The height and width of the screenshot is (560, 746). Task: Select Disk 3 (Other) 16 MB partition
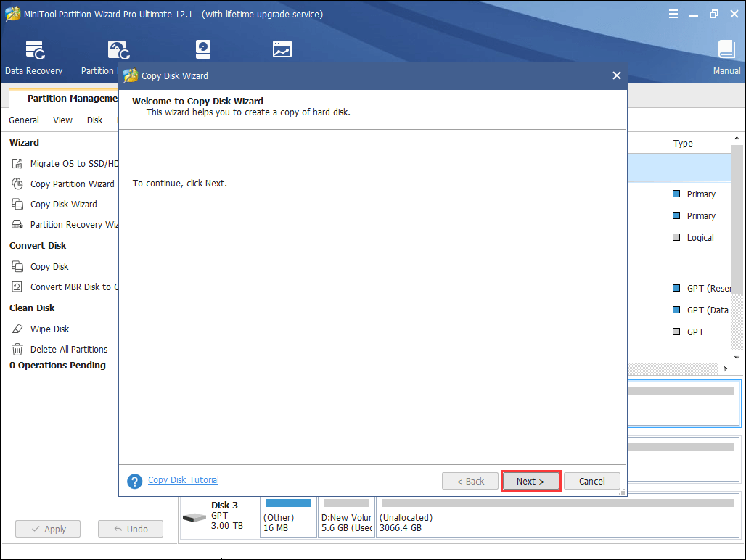click(288, 516)
